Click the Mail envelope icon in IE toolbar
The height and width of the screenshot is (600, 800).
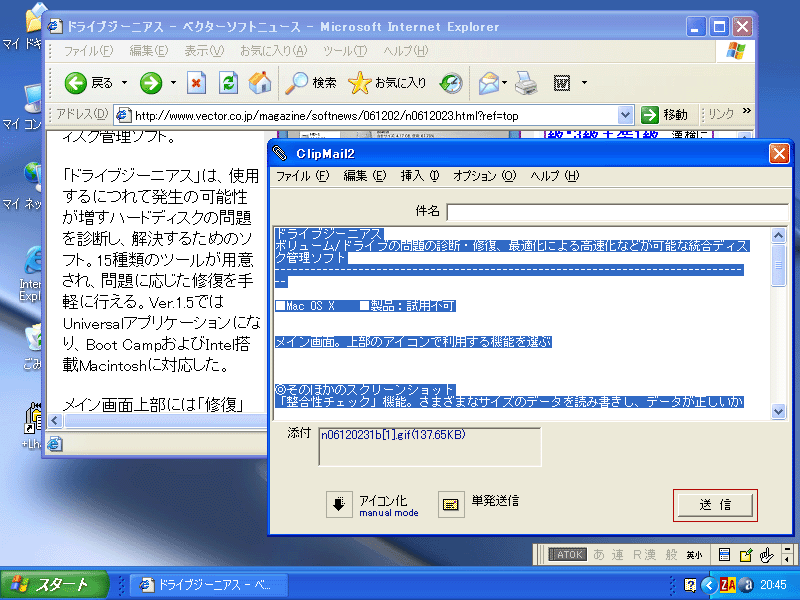tap(489, 83)
